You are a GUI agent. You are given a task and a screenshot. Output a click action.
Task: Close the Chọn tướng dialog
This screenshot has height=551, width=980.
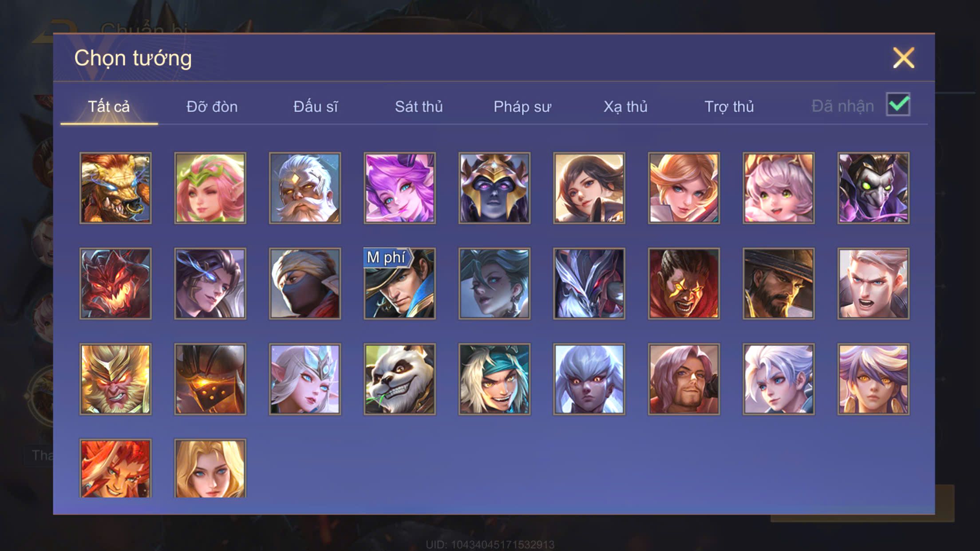904,58
